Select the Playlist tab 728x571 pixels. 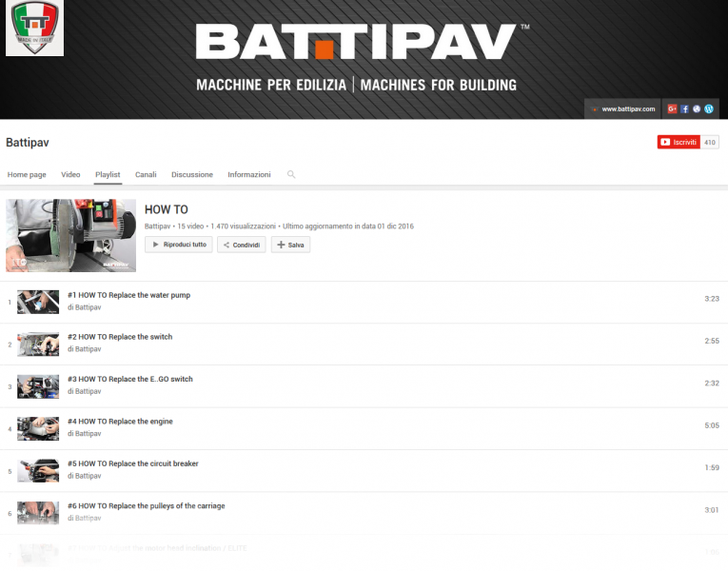108,174
